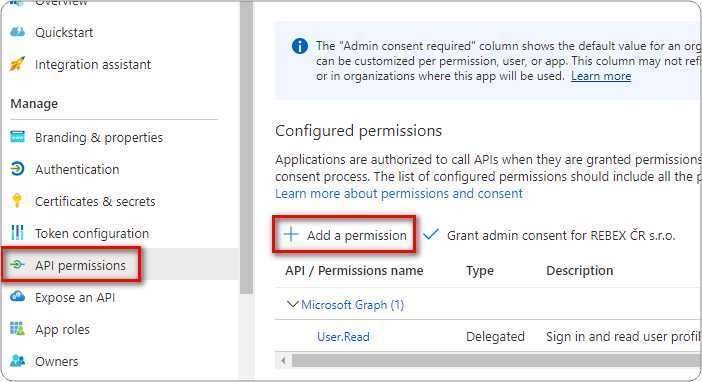Image resolution: width=702 pixels, height=382 pixels.
Task: Click the Token configuration bars icon
Action: click(x=17, y=232)
